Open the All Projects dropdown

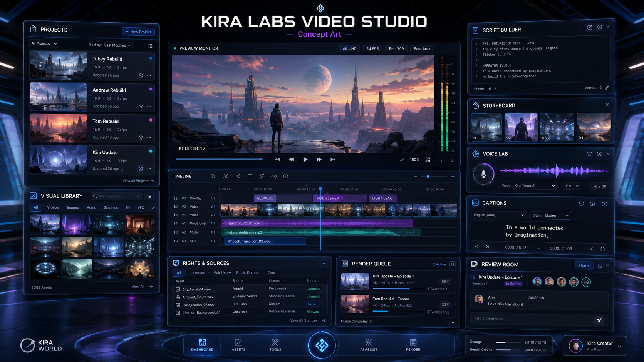44,44
